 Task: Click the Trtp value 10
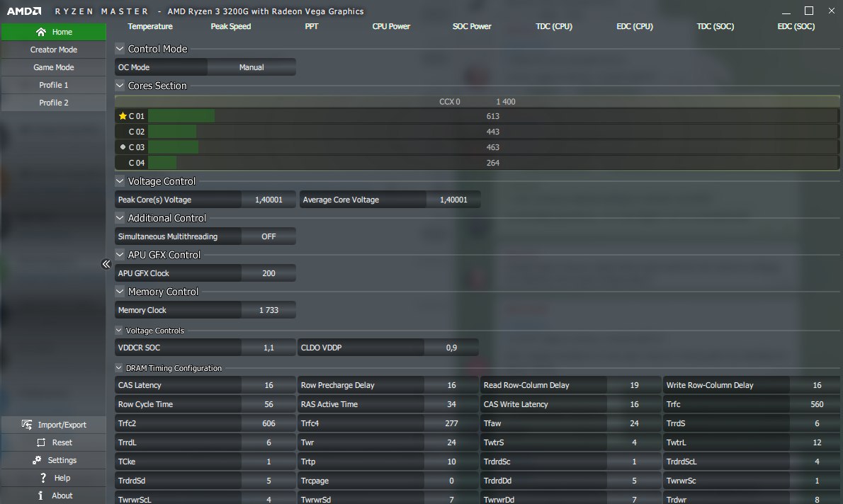pyautogui.click(x=451, y=462)
